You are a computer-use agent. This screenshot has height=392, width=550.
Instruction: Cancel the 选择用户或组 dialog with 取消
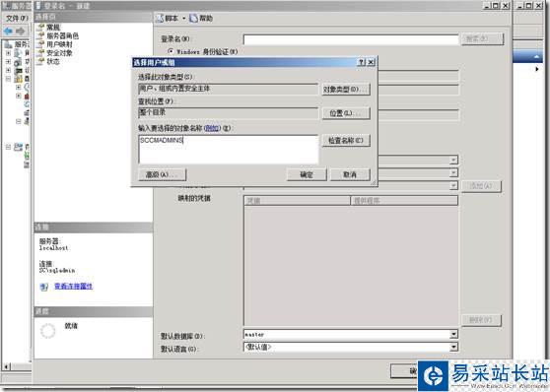pyautogui.click(x=350, y=174)
